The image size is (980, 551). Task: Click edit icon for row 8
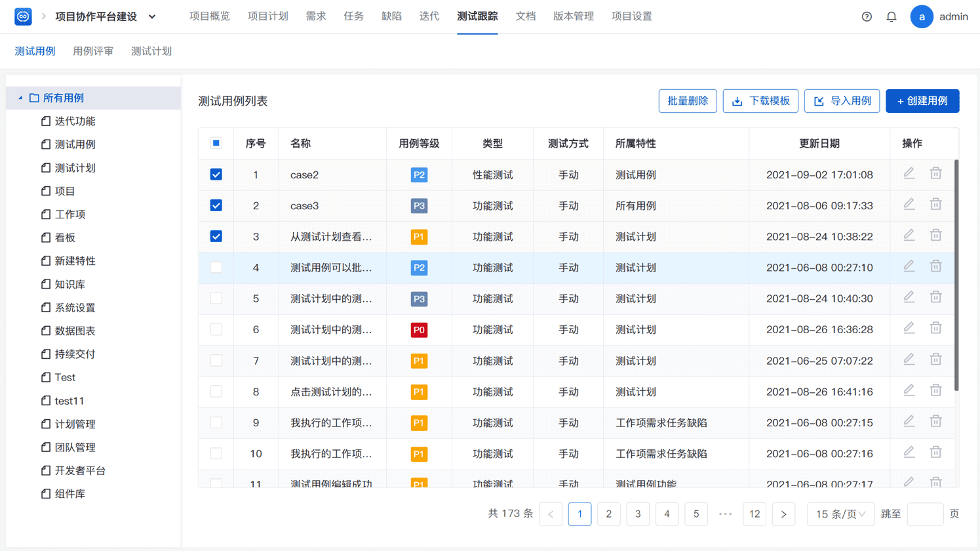coord(909,390)
